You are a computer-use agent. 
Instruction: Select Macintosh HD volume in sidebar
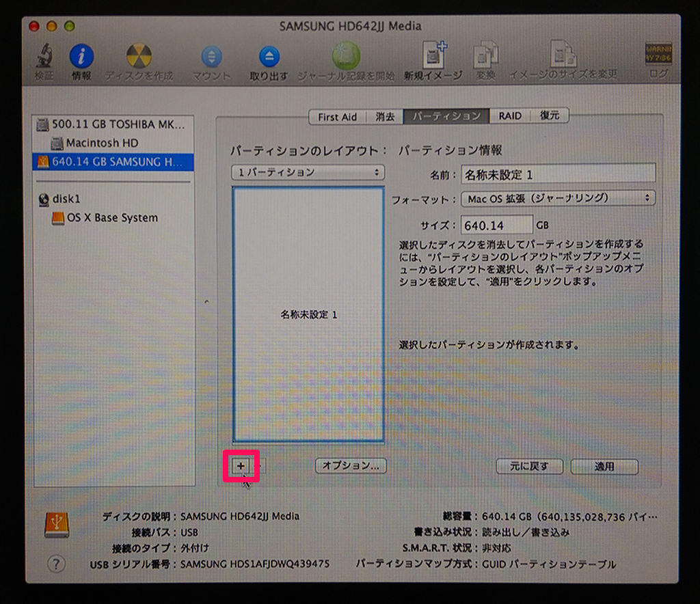point(101,143)
